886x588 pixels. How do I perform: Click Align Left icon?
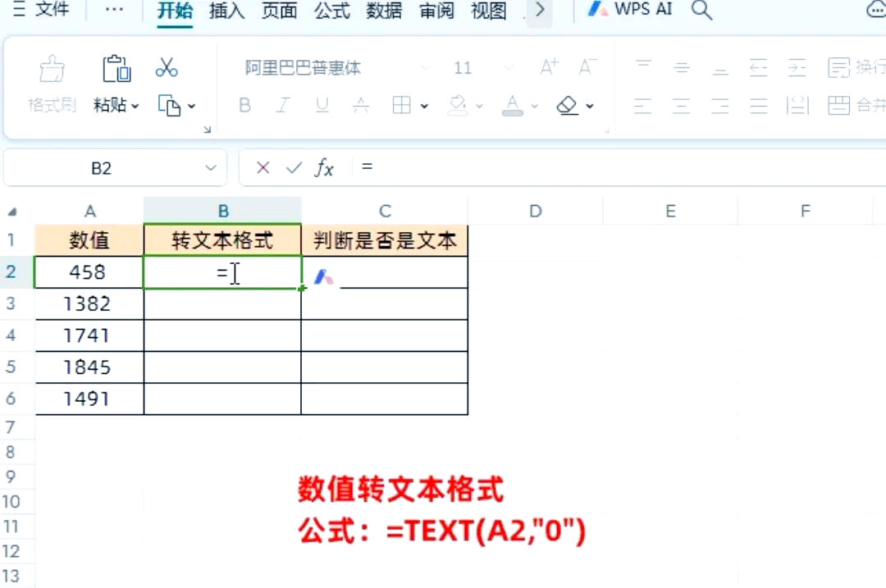point(643,106)
